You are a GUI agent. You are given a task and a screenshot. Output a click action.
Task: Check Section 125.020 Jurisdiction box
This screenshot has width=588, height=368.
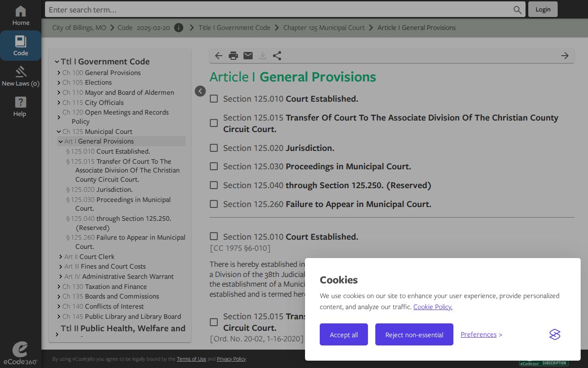pyautogui.click(x=214, y=148)
